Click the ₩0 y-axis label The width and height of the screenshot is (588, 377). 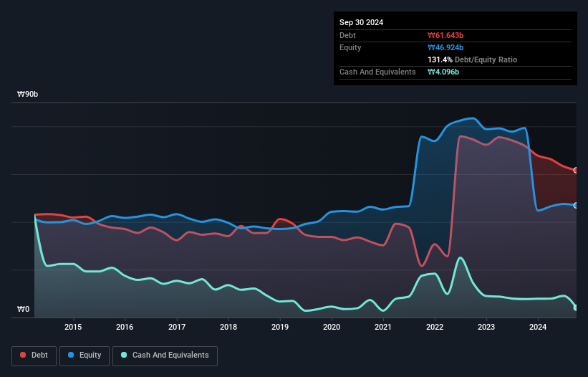click(23, 309)
